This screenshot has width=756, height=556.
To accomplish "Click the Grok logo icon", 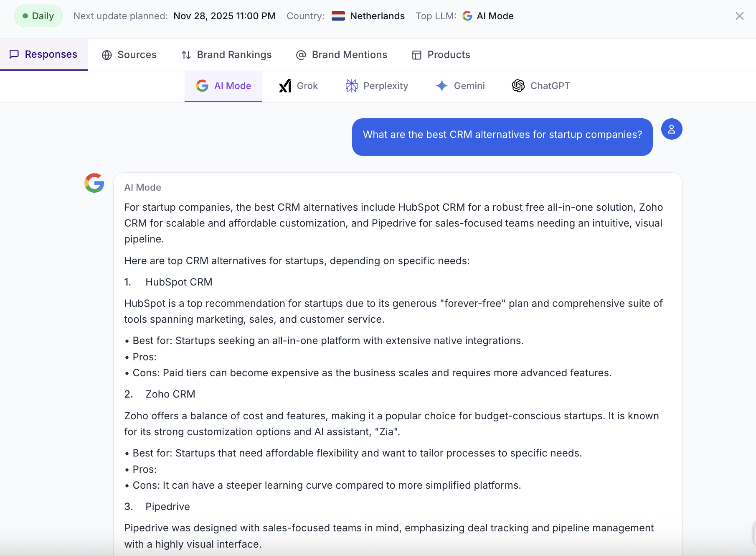I will [x=285, y=86].
